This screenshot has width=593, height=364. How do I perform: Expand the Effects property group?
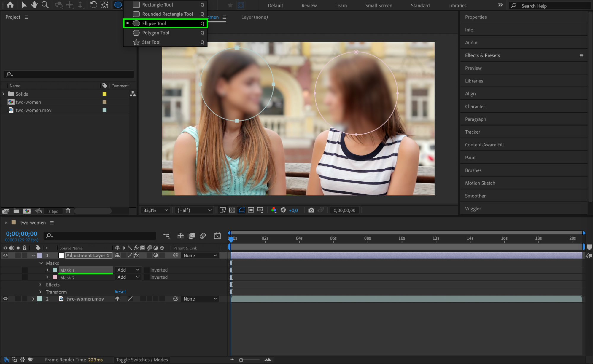(41, 285)
